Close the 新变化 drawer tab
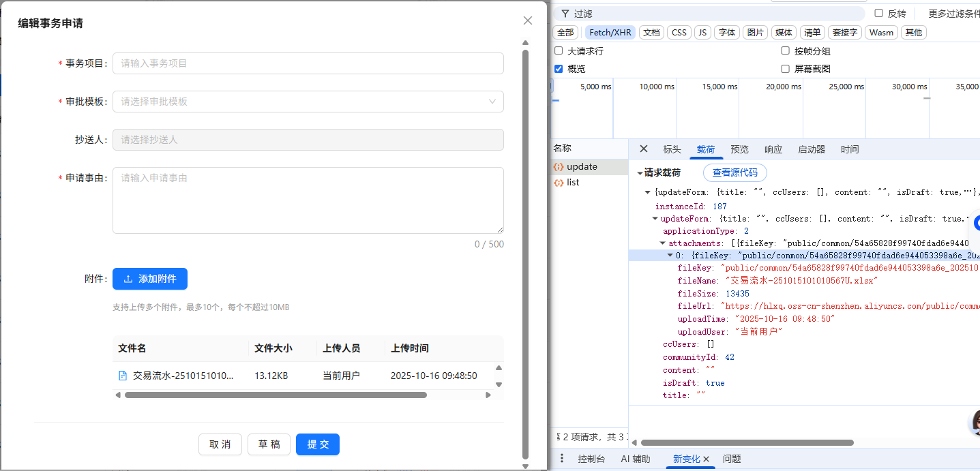Image resolution: width=980 pixels, height=471 pixels. pos(707,459)
